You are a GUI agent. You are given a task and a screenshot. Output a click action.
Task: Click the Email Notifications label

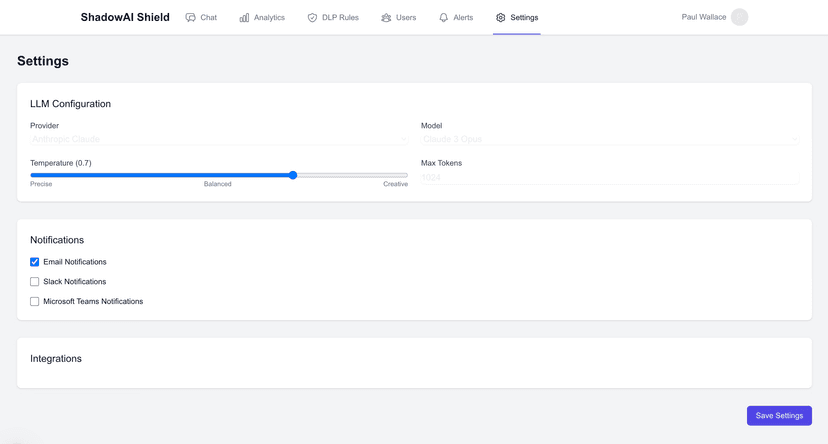pyautogui.click(x=74, y=262)
